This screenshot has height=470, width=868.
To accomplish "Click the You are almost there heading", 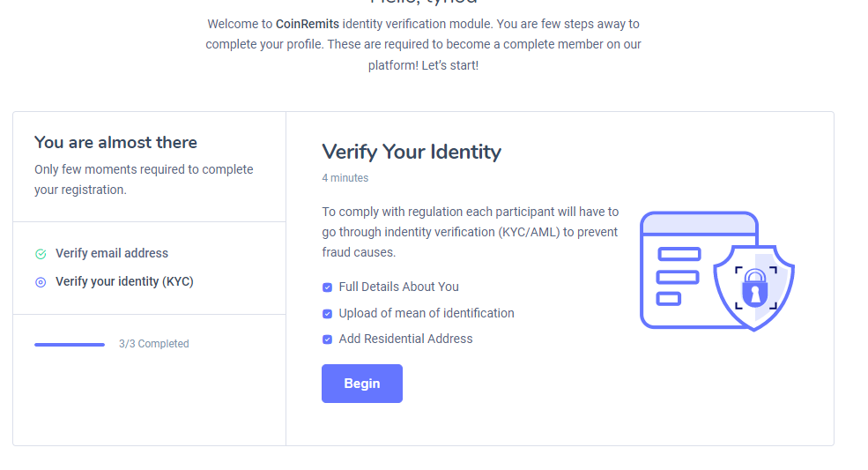I will click(x=115, y=143).
